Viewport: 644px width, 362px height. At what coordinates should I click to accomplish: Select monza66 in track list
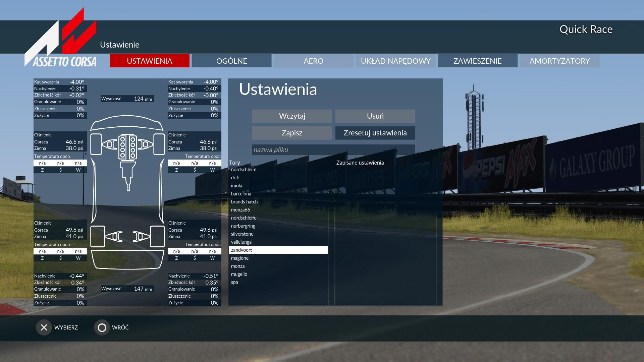pos(278,210)
